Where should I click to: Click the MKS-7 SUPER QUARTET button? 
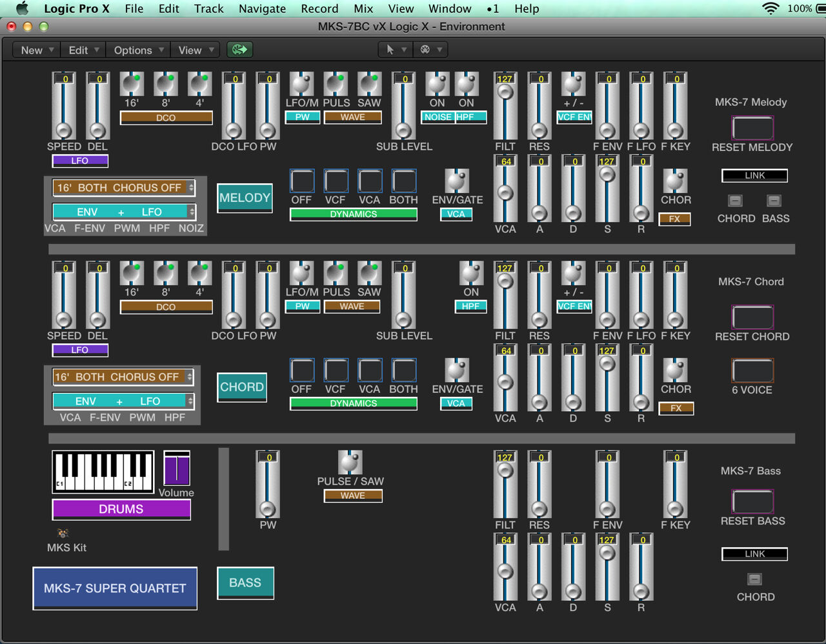115,588
